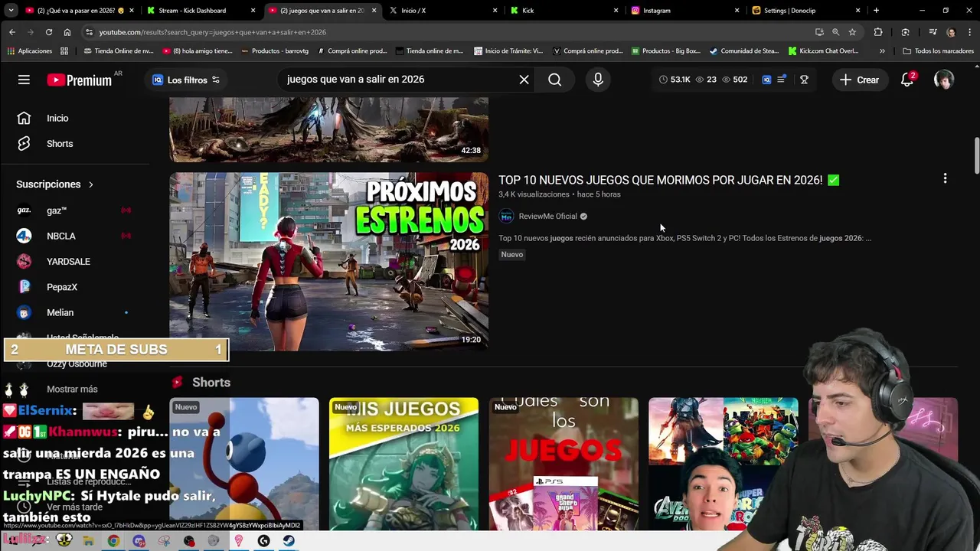The height and width of the screenshot is (551, 980).
Task: Start voice search with the microphone
Action: tap(598, 80)
